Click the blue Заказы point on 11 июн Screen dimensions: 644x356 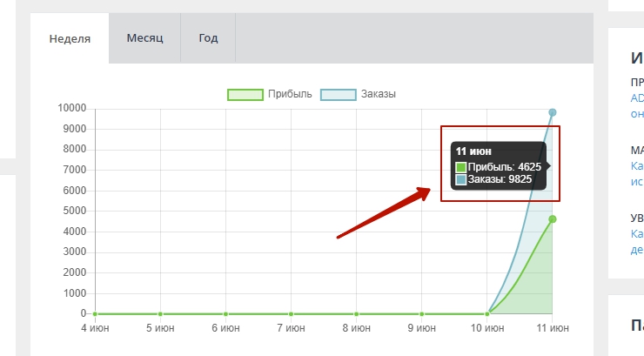[x=553, y=112]
